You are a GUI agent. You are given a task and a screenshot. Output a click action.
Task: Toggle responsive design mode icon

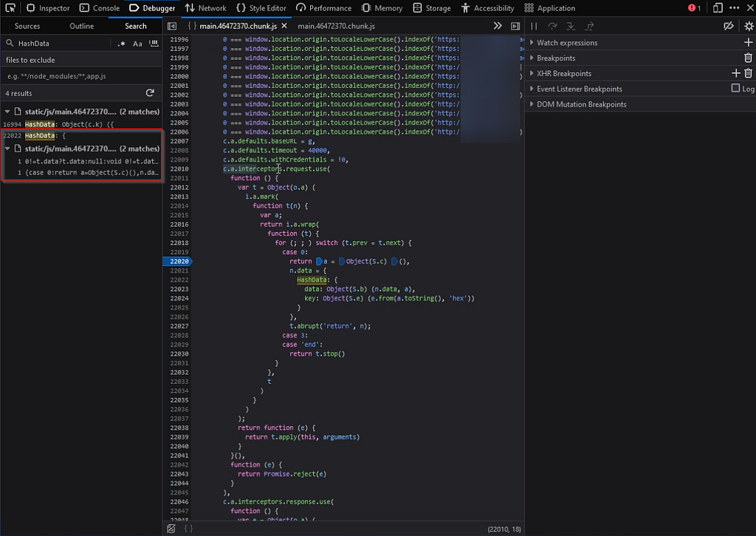pos(718,8)
